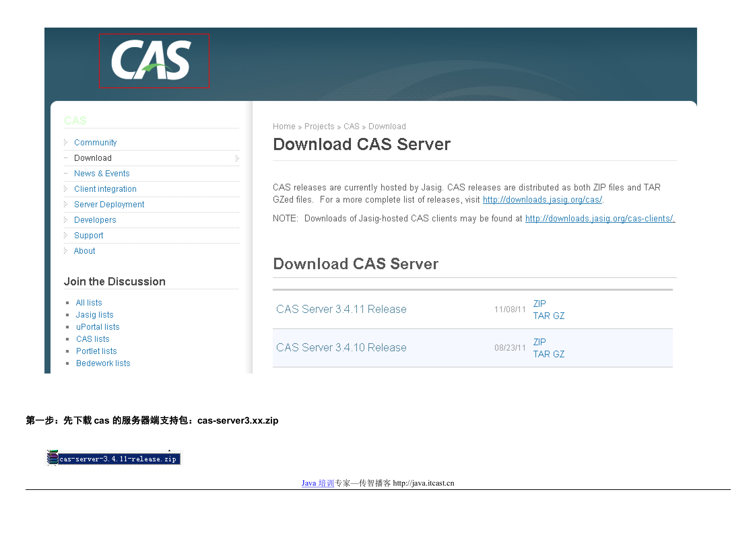Click the cas-server zip file icon
Viewport: 756px width, 534px height.
[x=53, y=459]
